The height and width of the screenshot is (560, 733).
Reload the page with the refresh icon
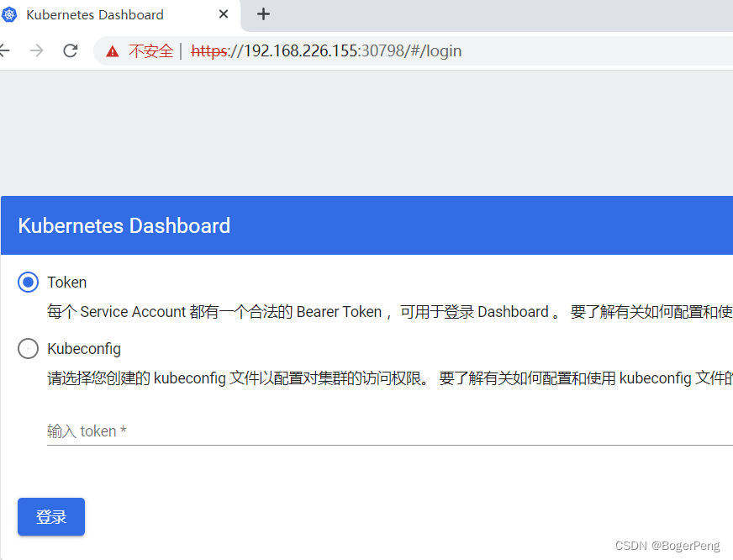71,50
